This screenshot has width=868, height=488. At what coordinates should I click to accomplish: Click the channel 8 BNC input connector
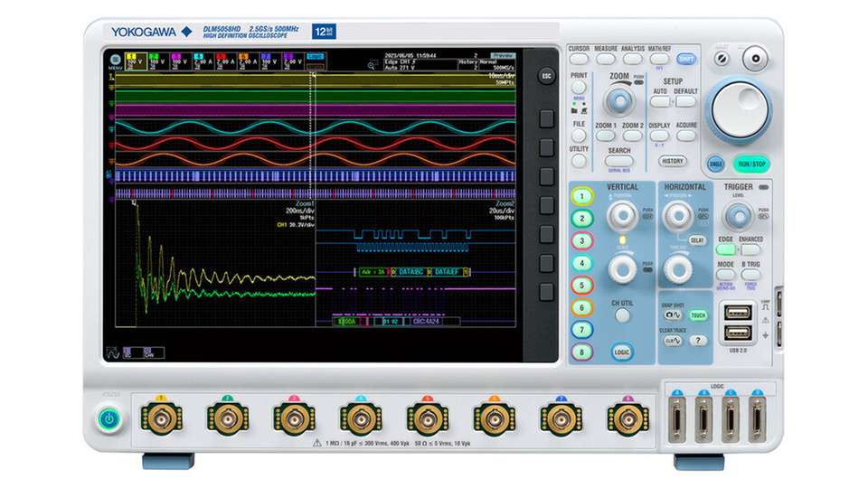click(x=627, y=419)
